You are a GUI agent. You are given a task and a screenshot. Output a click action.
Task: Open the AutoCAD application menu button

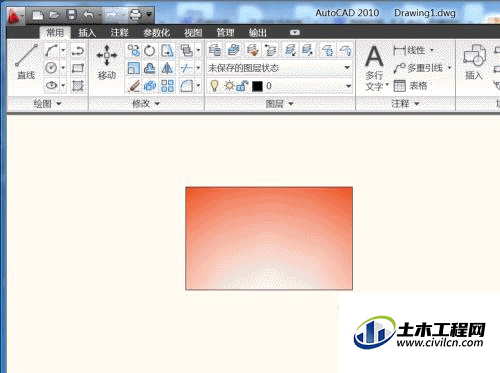pyautogui.click(x=15, y=15)
